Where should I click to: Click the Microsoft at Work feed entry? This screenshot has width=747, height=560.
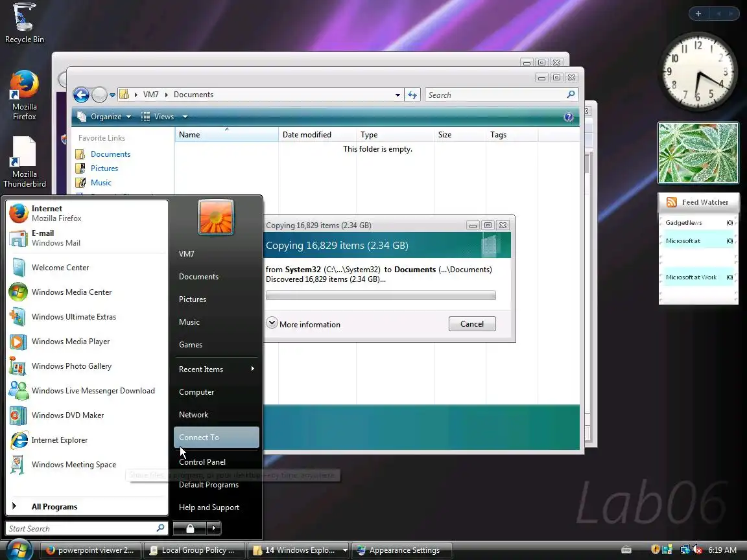[x=698, y=277]
